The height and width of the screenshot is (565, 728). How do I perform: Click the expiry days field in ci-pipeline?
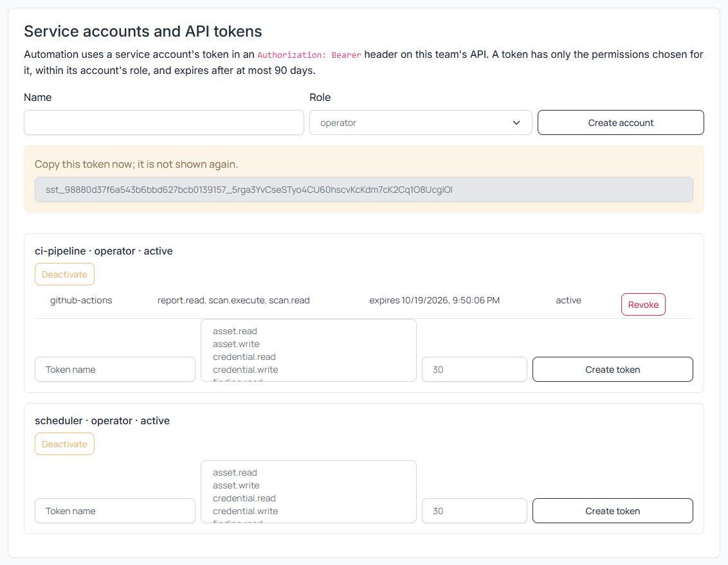point(475,369)
